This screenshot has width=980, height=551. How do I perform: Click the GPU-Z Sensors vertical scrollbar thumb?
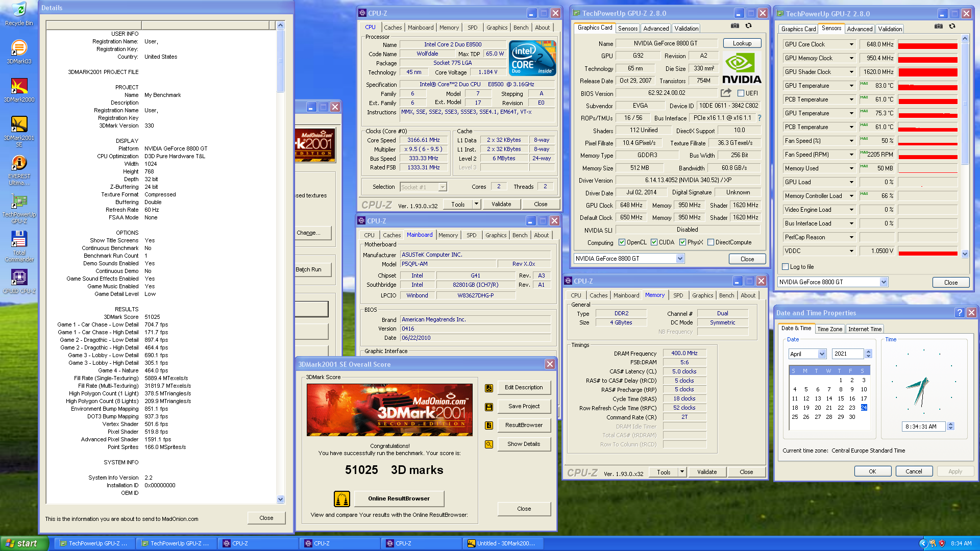[x=965, y=104]
